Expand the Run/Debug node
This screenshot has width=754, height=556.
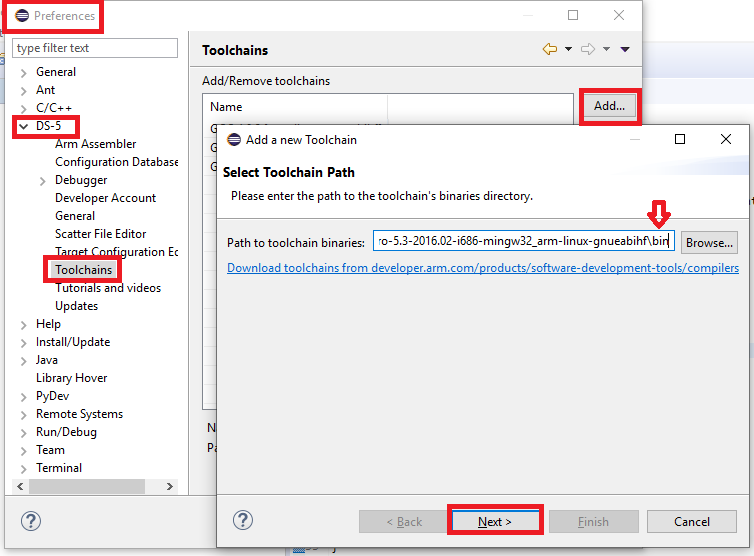[x=24, y=433]
